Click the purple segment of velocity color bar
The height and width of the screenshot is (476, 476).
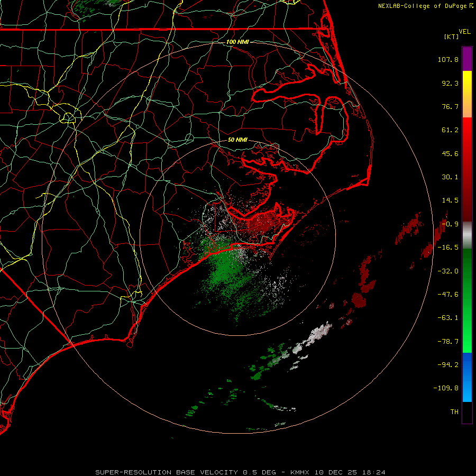(x=467, y=59)
